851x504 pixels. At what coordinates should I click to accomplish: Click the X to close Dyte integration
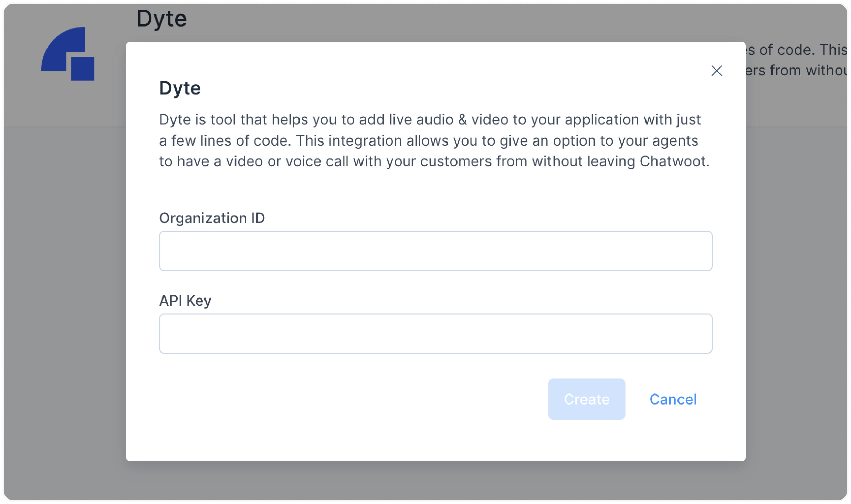tap(717, 71)
